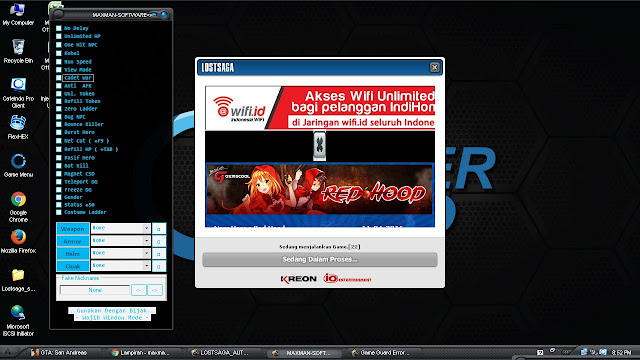This screenshot has height=360, width=640.
Task: Switch to Lampiran Chrome taskbar item
Action: [140, 352]
